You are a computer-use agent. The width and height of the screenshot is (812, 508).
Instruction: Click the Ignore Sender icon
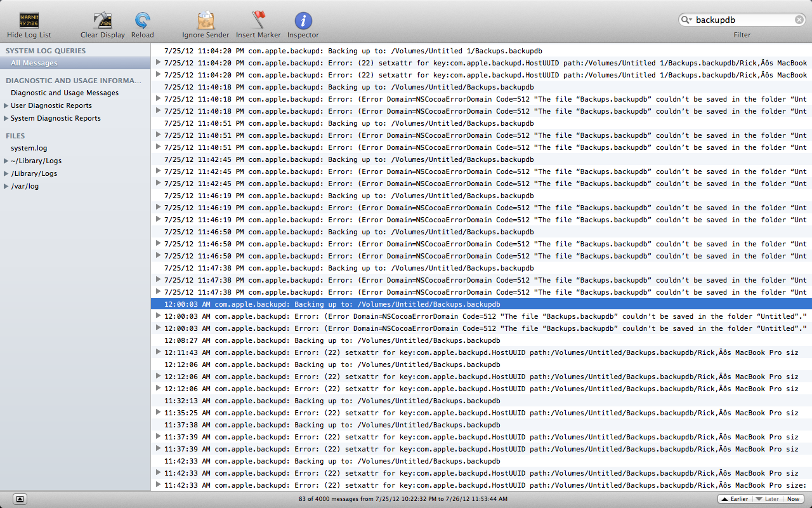206,20
